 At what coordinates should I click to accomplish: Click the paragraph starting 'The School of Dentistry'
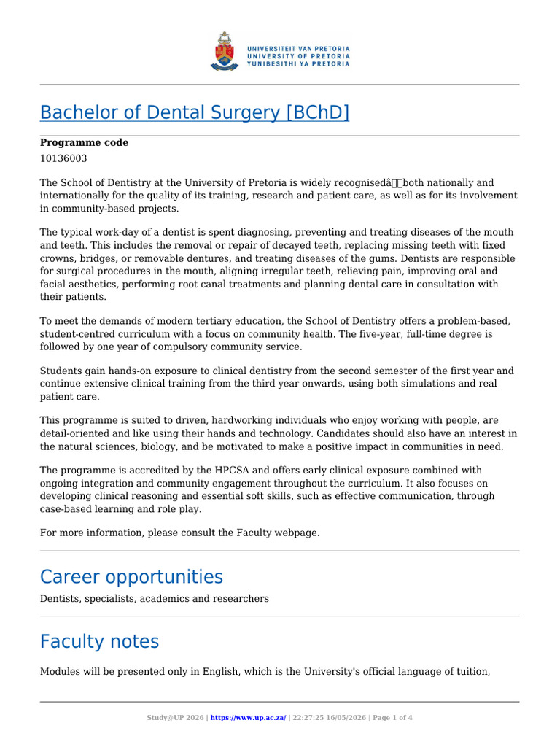pyautogui.click(x=279, y=196)
